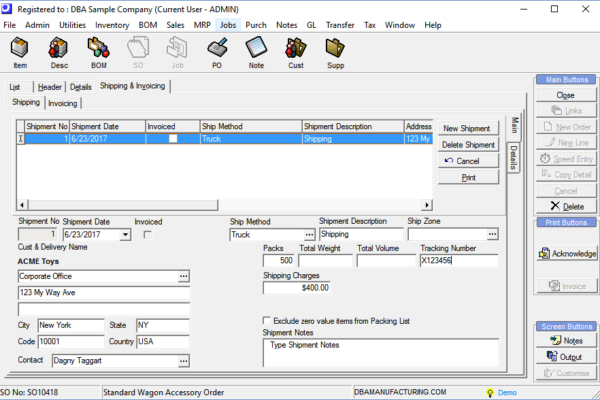Click the New Shipment button

[x=468, y=129]
